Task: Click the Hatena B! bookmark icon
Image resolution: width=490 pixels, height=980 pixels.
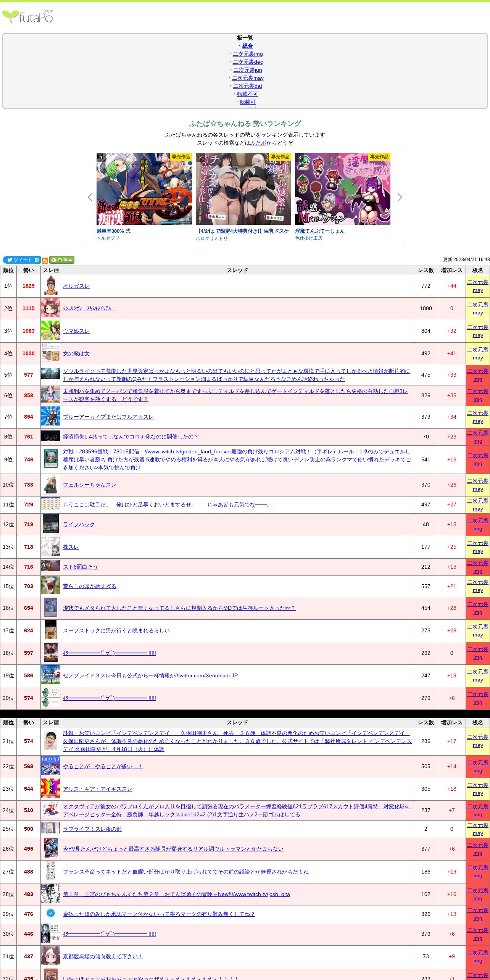Action: point(37,260)
